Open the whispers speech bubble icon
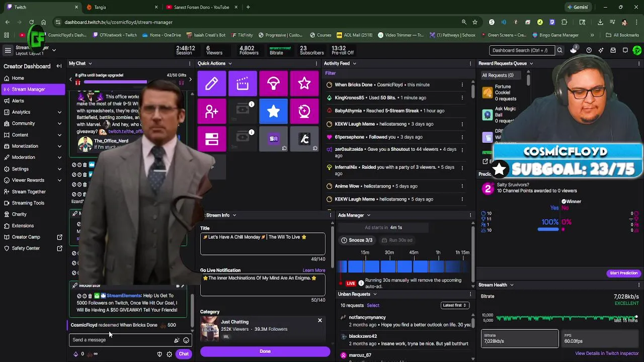644x362 pixels. 625,50
